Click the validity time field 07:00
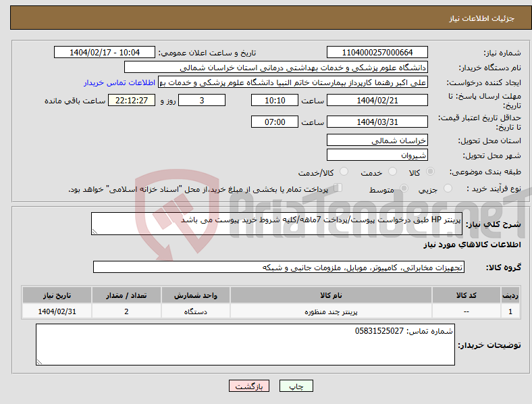The image size is (532, 404). click(275, 122)
